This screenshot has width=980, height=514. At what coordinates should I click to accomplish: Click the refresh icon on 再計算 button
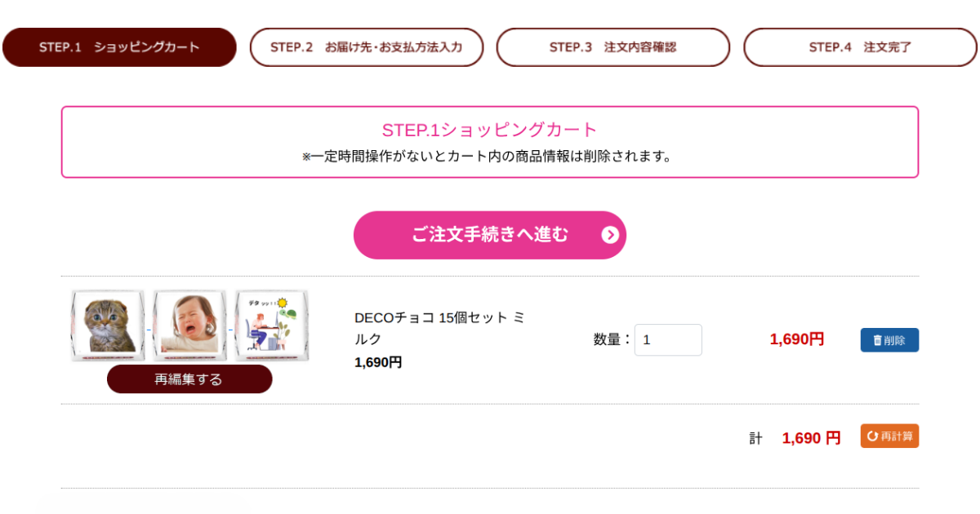click(x=872, y=436)
